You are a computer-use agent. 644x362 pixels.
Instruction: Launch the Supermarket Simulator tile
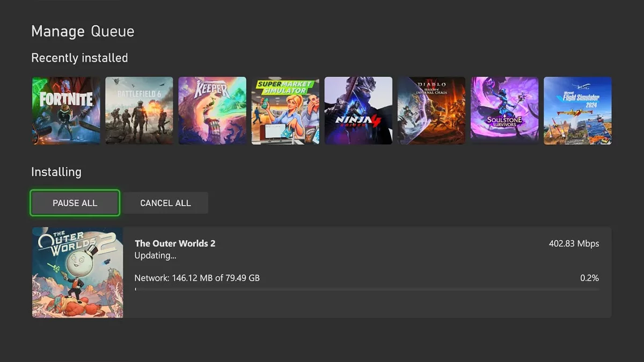click(285, 110)
